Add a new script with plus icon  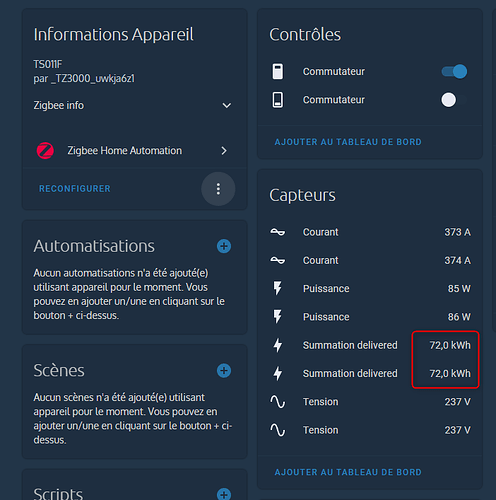click(224, 495)
